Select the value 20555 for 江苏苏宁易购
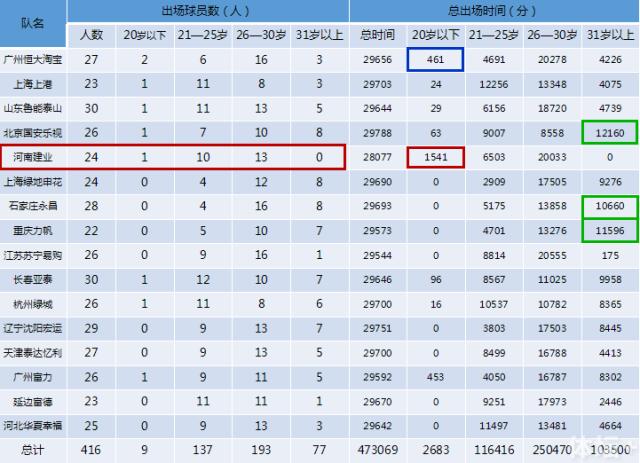The width and height of the screenshot is (640, 463). 552,255
